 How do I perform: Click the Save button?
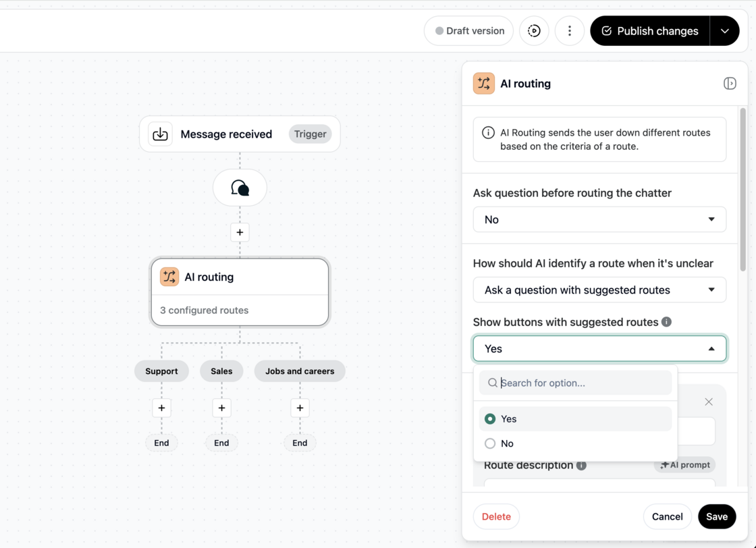click(x=716, y=517)
